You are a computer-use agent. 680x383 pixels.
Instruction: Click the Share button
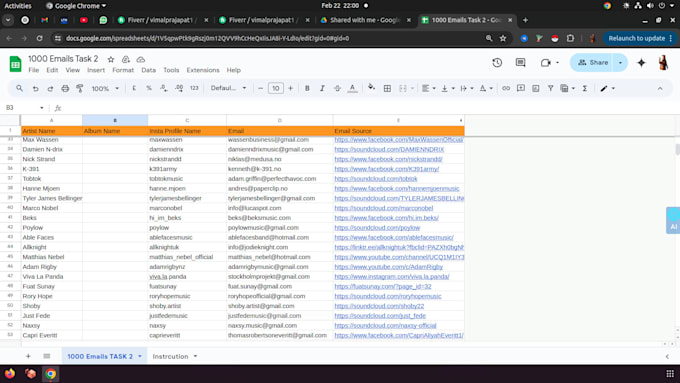click(x=592, y=62)
